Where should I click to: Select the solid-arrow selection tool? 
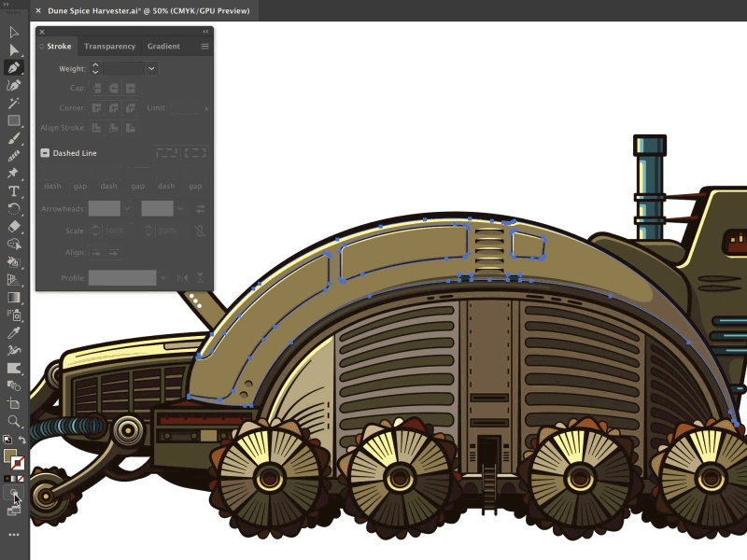[13, 50]
